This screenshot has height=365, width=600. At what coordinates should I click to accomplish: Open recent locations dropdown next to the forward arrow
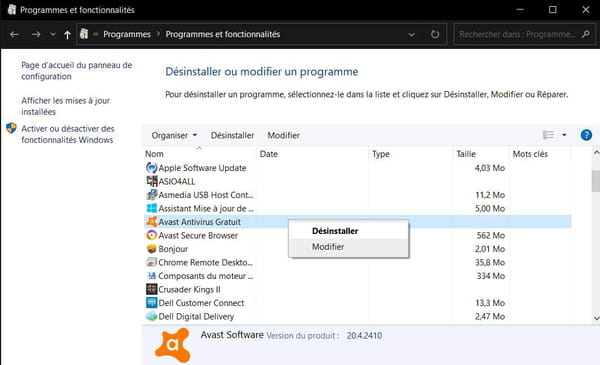53,34
